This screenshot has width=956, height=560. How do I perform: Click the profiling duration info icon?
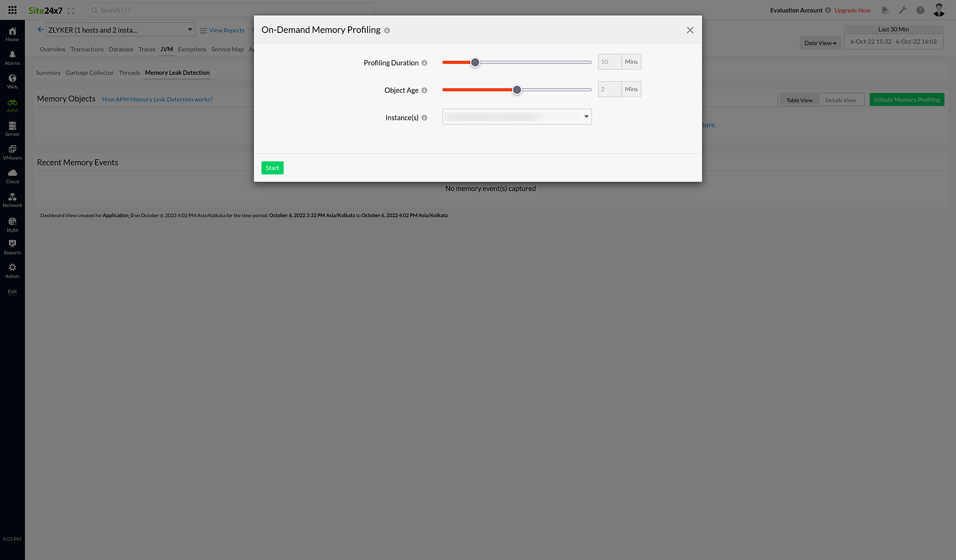coord(424,62)
